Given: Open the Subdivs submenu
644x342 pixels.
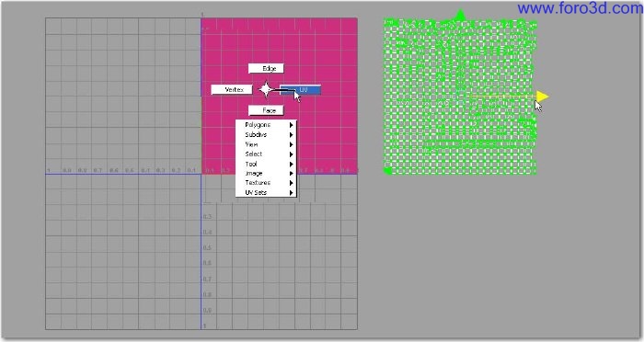Looking at the screenshot, I should pos(266,134).
